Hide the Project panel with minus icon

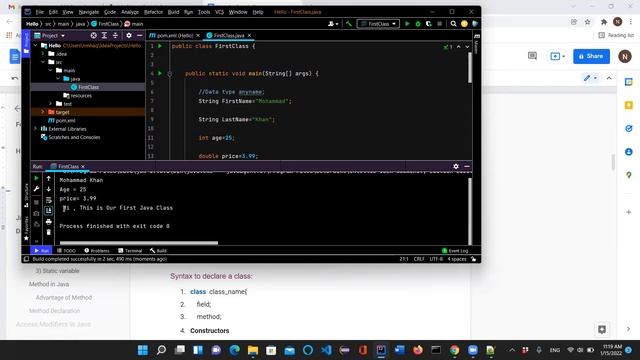(x=140, y=36)
